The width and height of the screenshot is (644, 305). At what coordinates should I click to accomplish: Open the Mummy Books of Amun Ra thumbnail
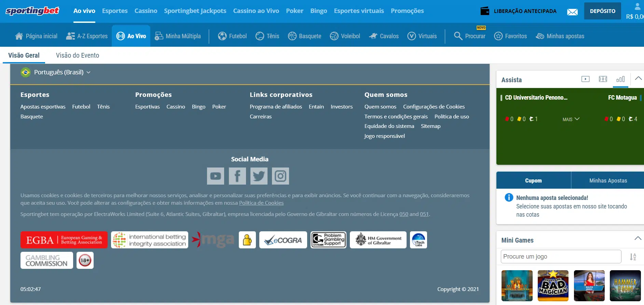click(x=517, y=286)
